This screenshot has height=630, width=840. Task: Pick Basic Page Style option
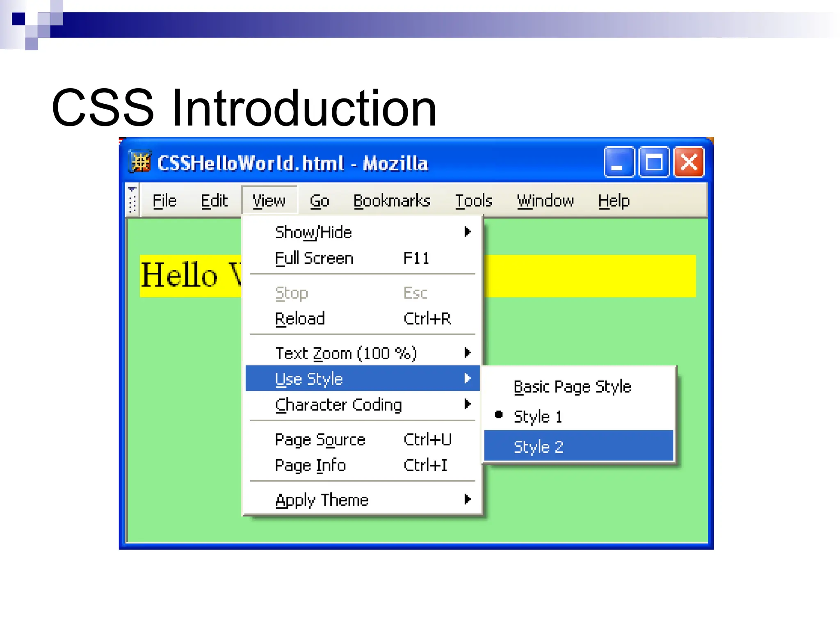(x=572, y=387)
